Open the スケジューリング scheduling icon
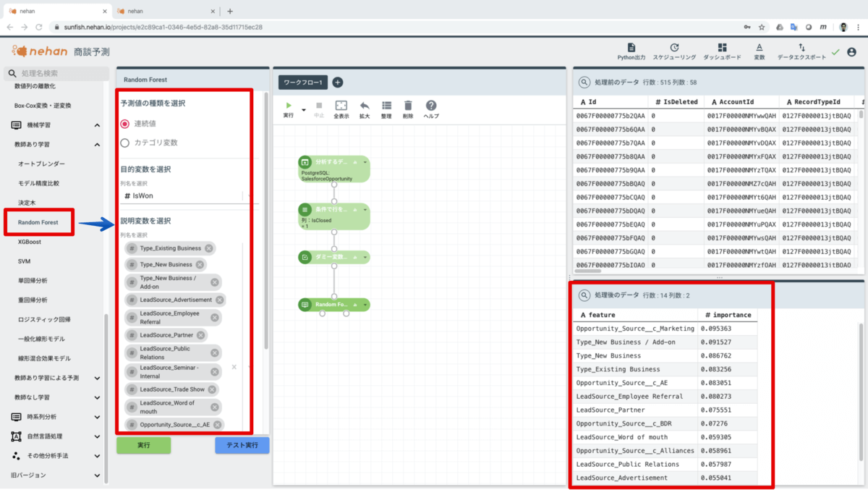The width and height of the screenshot is (868, 490). 674,47
